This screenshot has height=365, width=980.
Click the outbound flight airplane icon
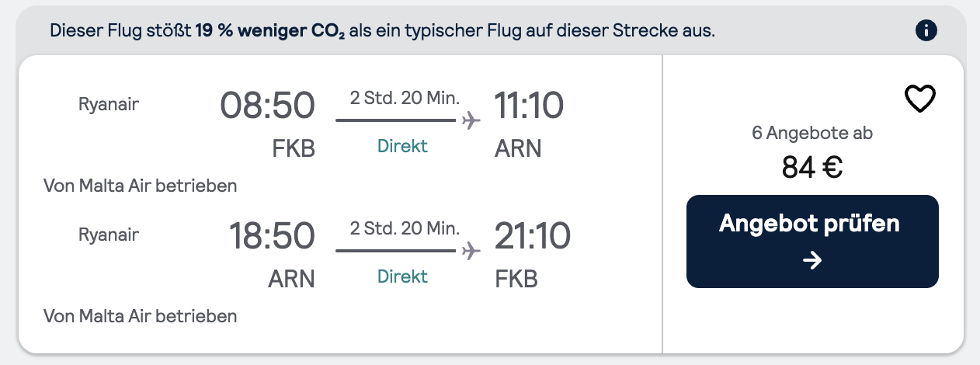tap(471, 120)
